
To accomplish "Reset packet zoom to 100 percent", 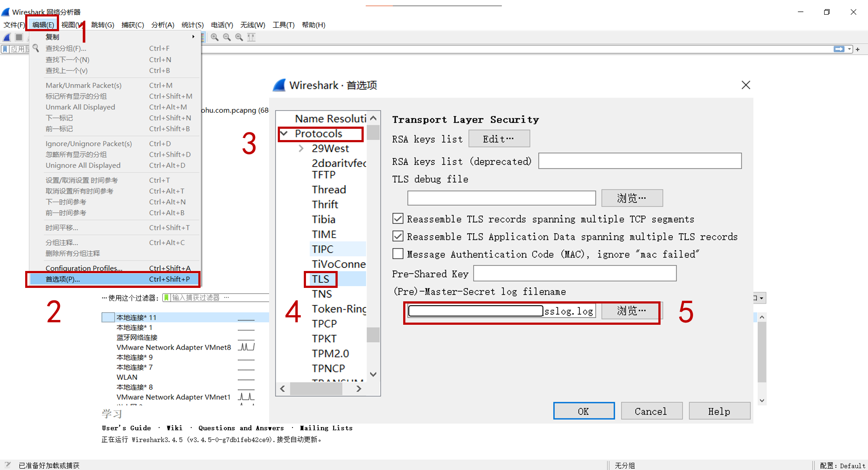I will coord(239,37).
